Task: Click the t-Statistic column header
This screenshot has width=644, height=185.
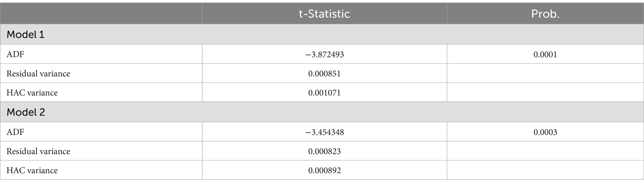Action: point(324,14)
